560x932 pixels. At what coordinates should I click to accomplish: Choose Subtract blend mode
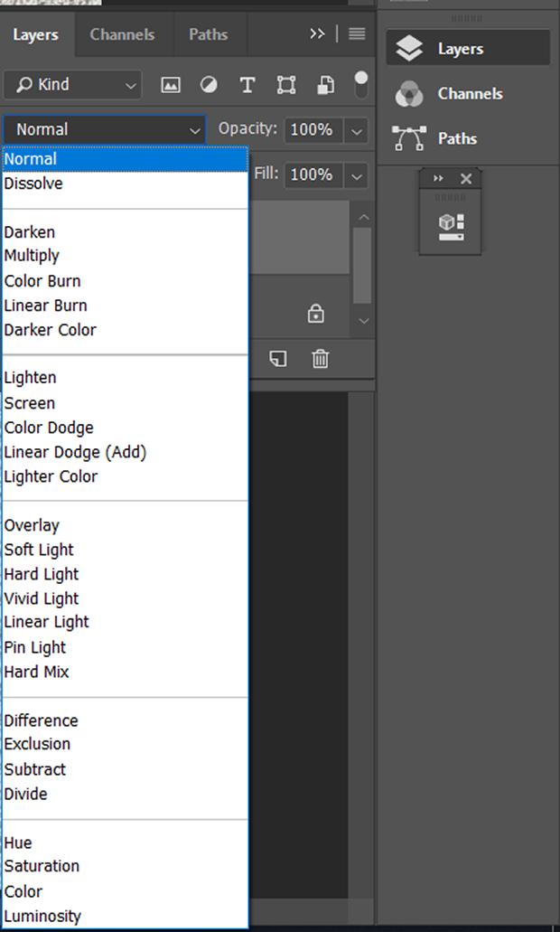(x=126, y=769)
